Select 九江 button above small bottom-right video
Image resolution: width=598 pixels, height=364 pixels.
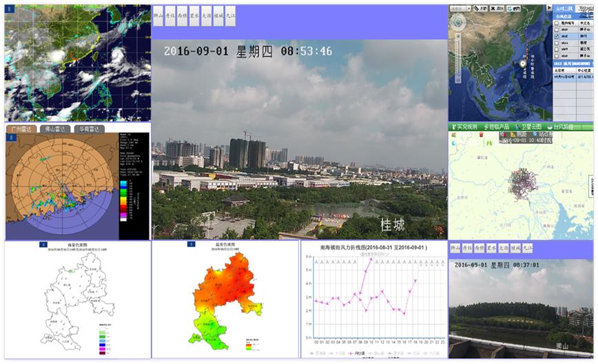pyautogui.click(x=528, y=248)
